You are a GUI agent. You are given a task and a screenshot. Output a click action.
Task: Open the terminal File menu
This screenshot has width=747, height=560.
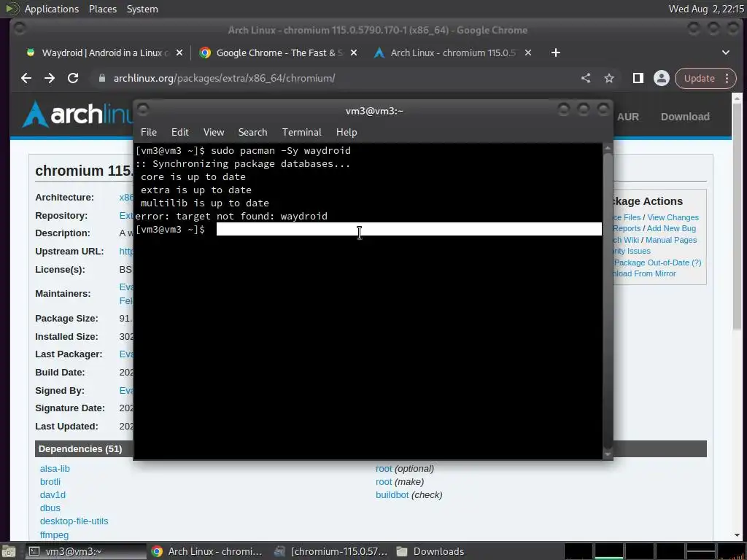point(149,133)
